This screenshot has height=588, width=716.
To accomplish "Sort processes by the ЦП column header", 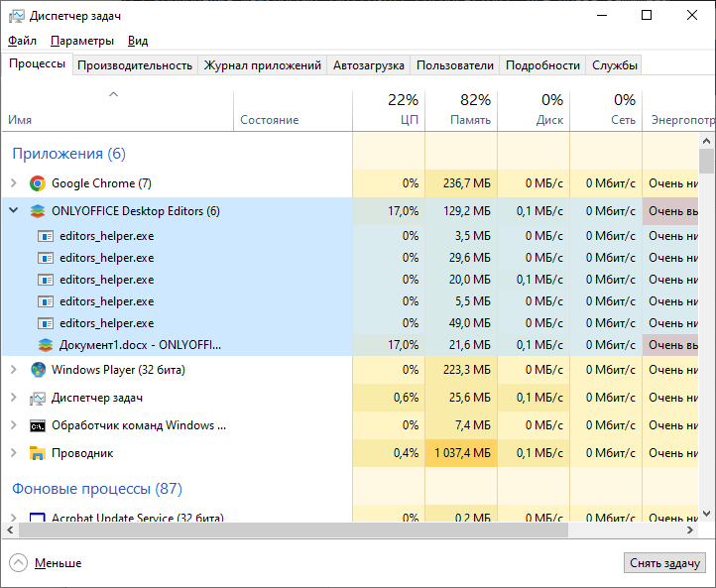I will tap(389, 111).
